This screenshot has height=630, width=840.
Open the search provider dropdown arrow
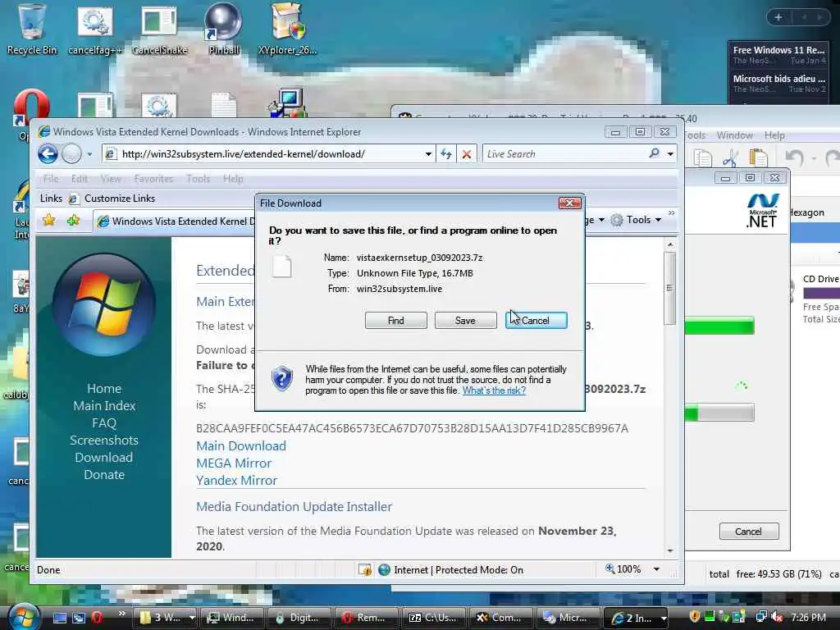(x=670, y=154)
